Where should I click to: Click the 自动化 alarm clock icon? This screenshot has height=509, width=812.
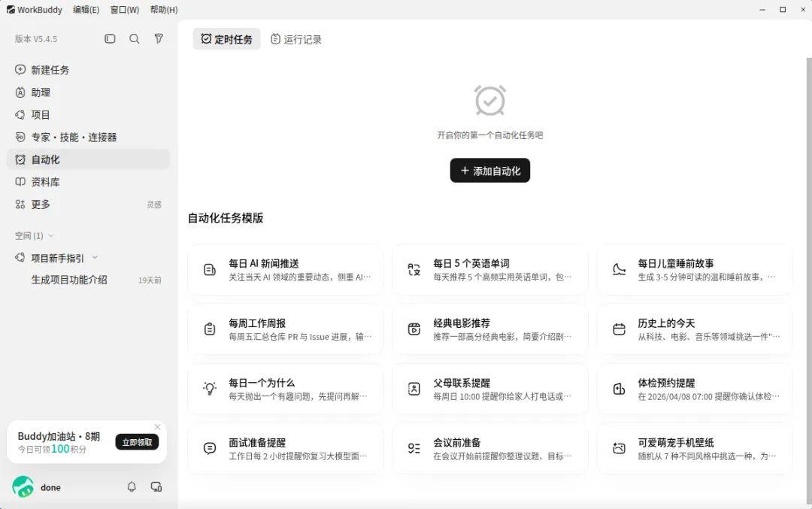pyautogui.click(x=20, y=159)
